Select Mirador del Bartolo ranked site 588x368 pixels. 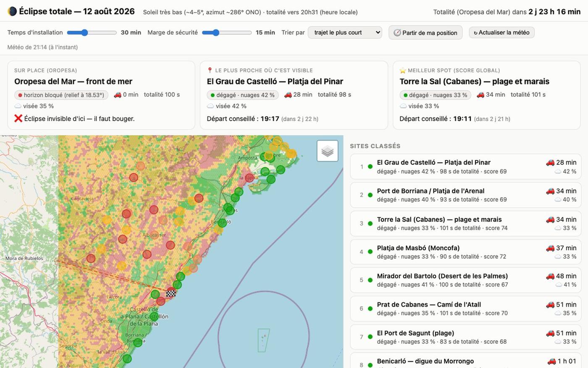click(x=466, y=280)
